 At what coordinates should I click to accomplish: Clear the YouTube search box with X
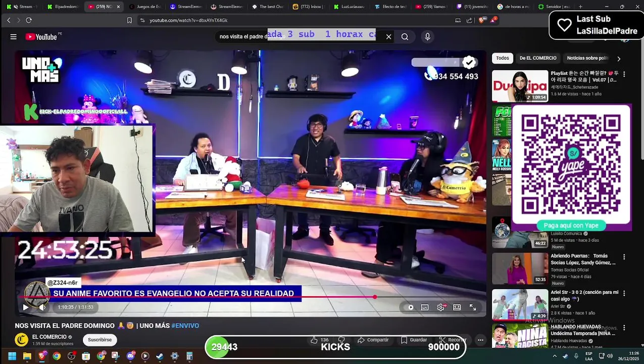[x=388, y=37]
